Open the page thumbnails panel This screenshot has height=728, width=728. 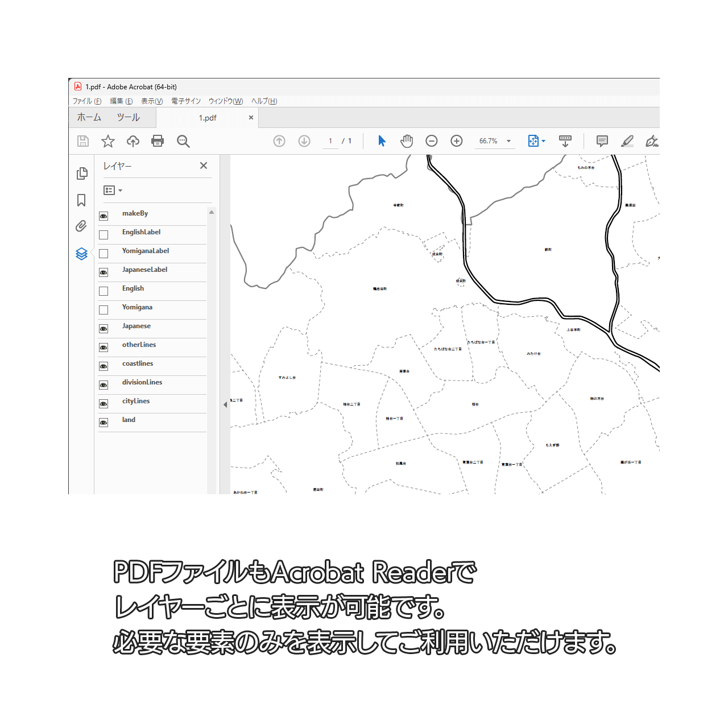point(82,173)
